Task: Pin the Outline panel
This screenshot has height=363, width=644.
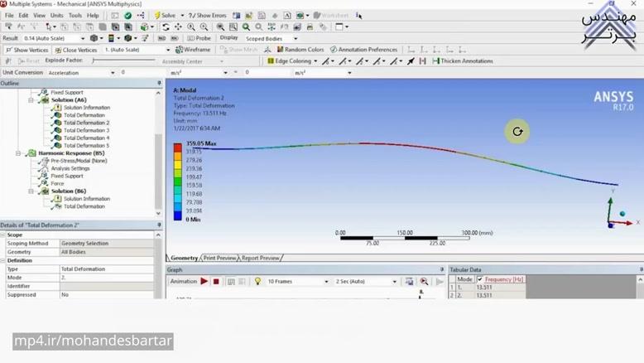Action: (159, 83)
